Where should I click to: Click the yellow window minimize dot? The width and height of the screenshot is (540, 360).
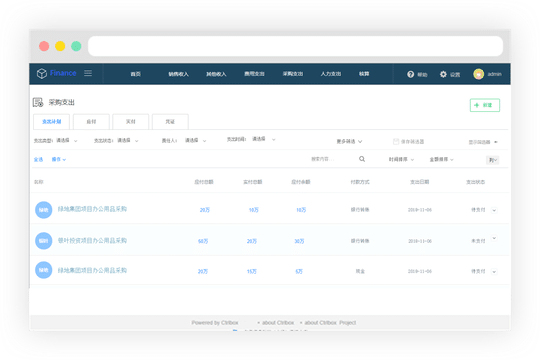(x=60, y=46)
